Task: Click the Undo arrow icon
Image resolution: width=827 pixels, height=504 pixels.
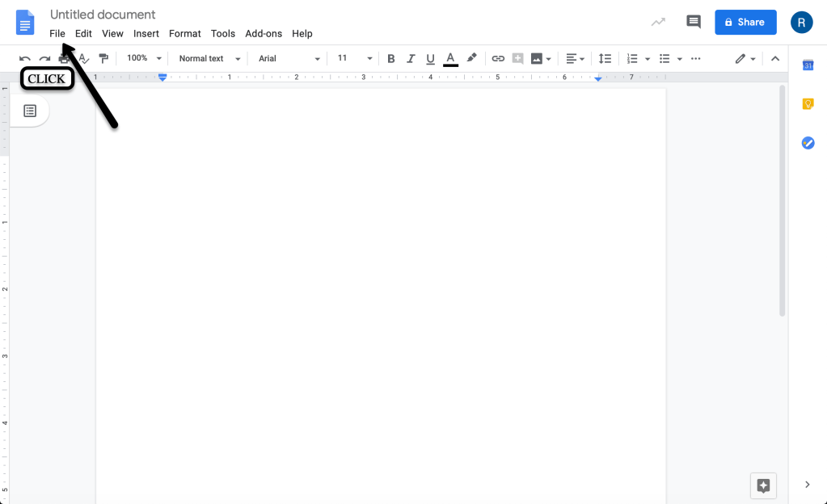Action: pyautogui.click(x=25, y=59)
